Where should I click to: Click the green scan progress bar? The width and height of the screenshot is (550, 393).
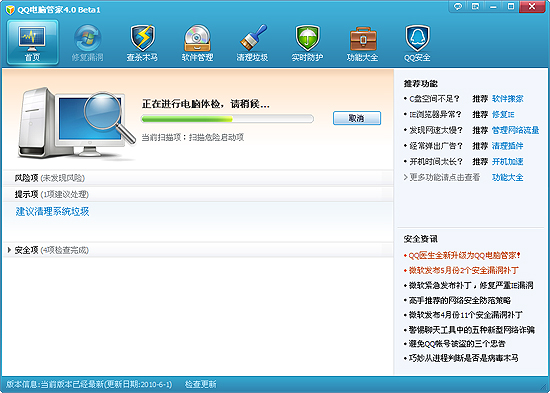coord(227,119)
